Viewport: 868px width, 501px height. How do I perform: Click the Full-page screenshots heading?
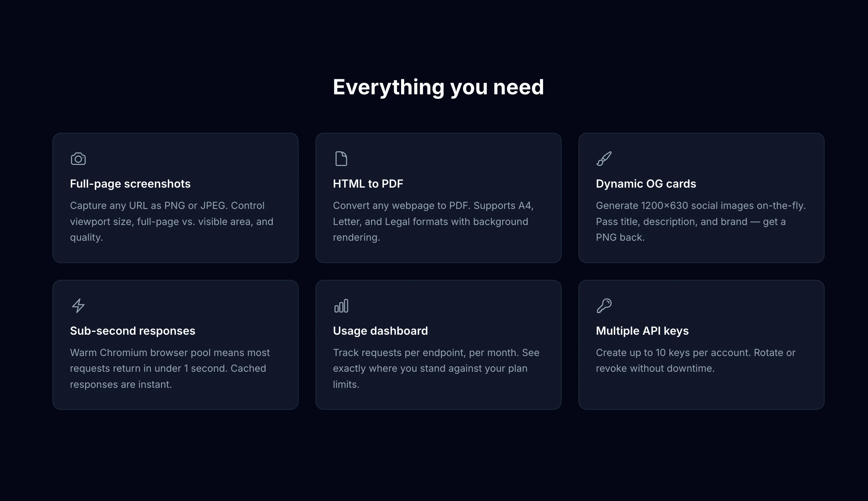[130, 184]
